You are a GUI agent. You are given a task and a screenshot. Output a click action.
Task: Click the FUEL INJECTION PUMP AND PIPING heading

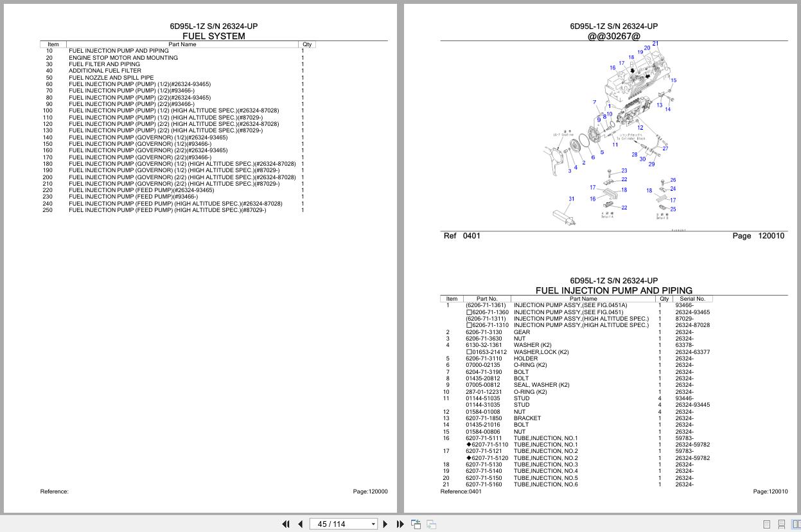pyautogui.click(x=614, y=290)
